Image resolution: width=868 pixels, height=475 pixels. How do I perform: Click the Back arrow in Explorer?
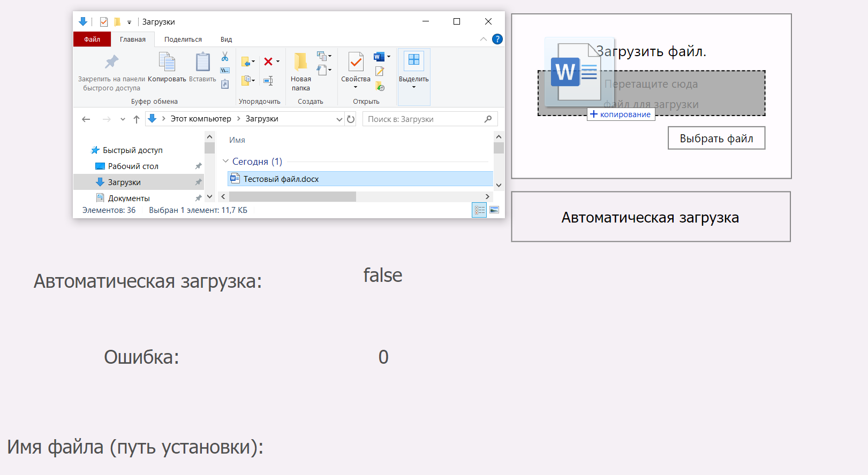point(86,119)
